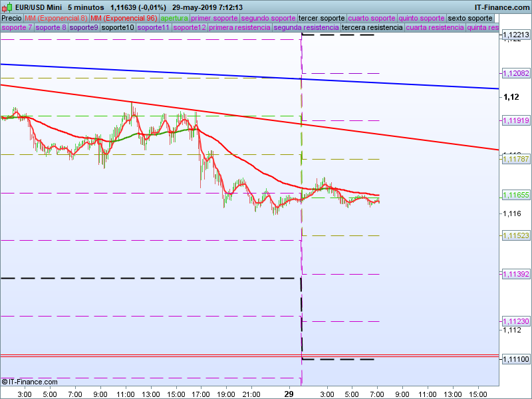Image resolution: width=532 pixels, height=399 pixels.
Task: Click the 1,11100 price tag on axis
Action: click(515, 358)
